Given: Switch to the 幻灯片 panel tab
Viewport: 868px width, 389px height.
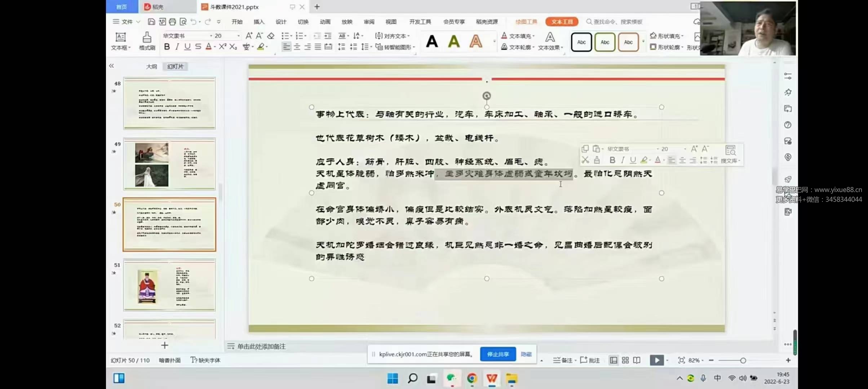Looking at the screenshot, I should click(x=175, y=66).
